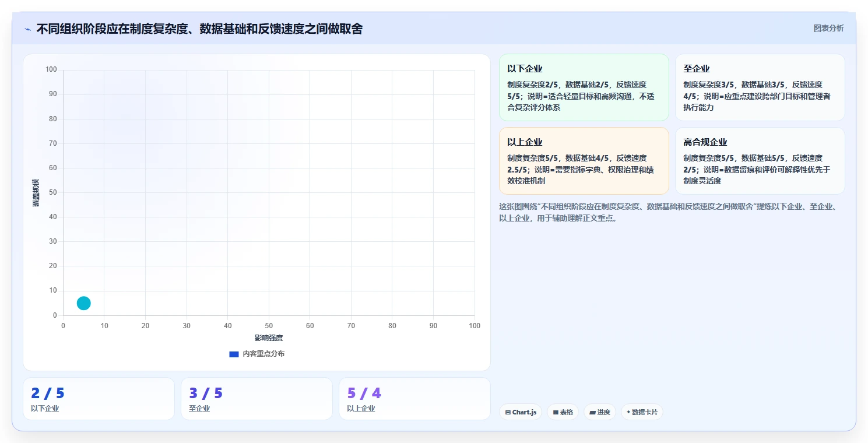
Task: Select the 以上企业 orange info card
Action: pos(584,161)
